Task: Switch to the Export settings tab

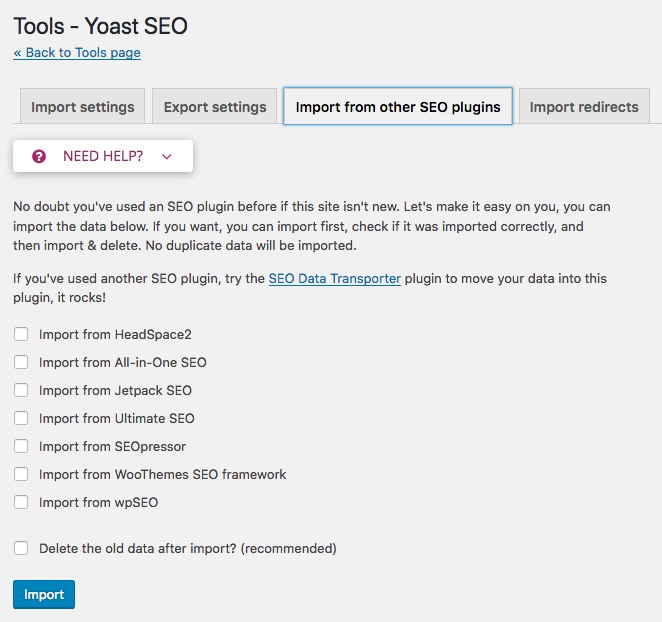Action: [x=215, y=106]
